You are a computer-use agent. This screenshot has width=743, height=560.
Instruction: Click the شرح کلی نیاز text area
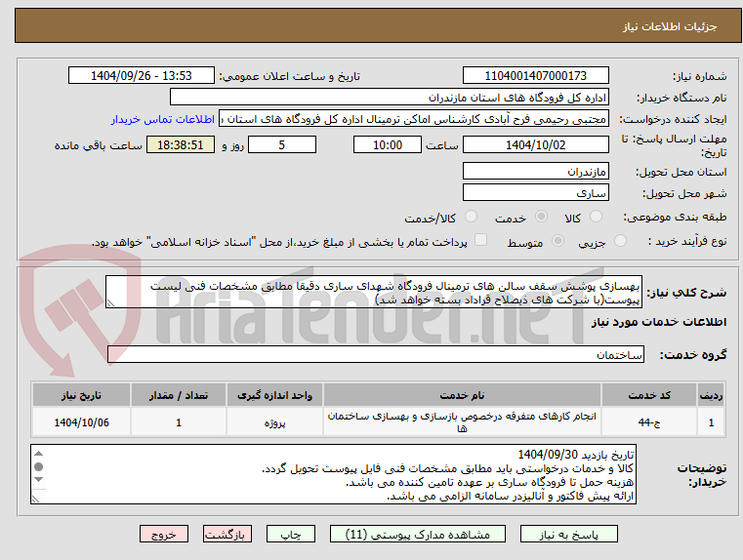(x=373, y=292)
